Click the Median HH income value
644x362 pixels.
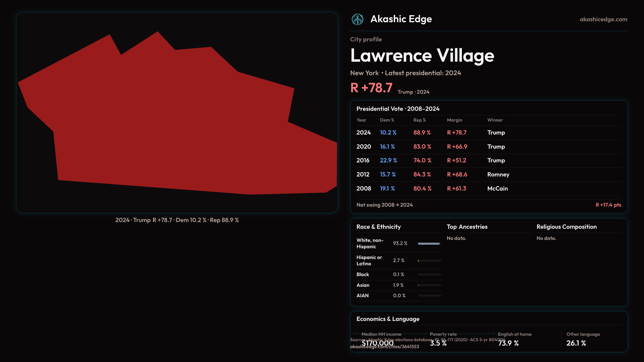point(377,343)
